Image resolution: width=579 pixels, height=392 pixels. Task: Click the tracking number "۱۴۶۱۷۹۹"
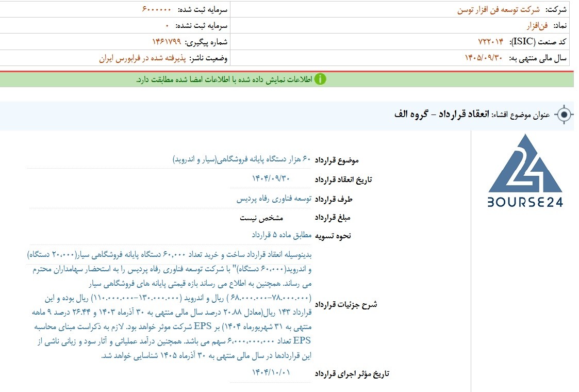pyautogui.click(x=167, y=41)
